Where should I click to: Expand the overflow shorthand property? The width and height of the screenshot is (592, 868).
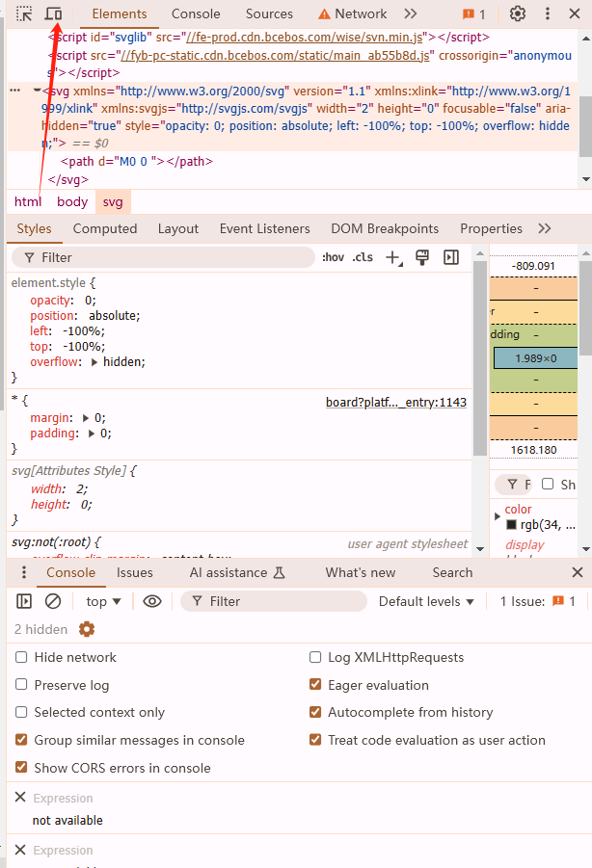tap(94, 362)
